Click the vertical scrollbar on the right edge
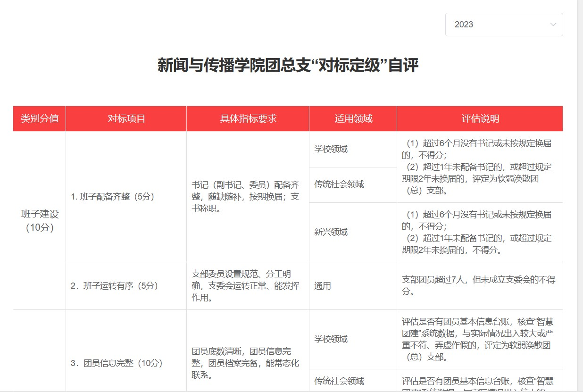Image resolution: width=583 pixels, height=392 pixels. pos(580,189)
